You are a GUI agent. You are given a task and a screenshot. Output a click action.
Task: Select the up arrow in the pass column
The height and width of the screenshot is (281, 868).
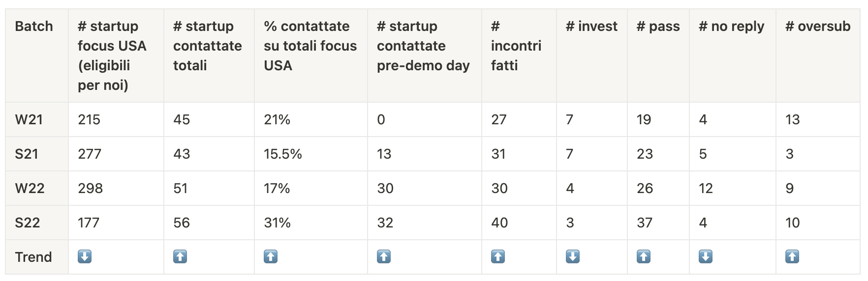(644, 256)
